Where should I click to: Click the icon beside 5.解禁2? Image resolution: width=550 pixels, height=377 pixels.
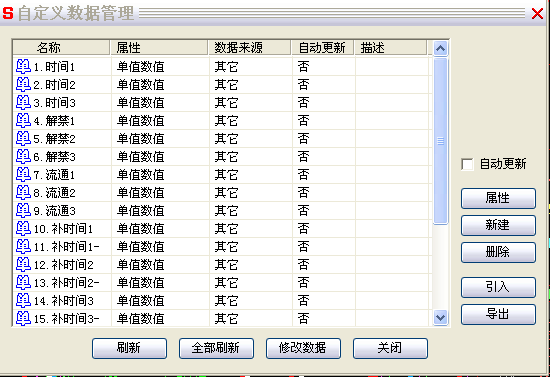pyautogui.click(x=24, y=139)
